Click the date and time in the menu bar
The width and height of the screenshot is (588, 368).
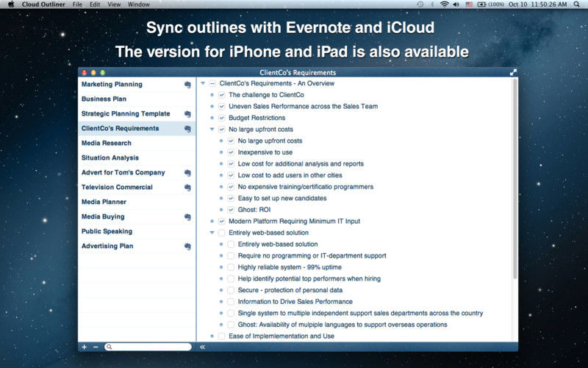(x=538, y=4)
